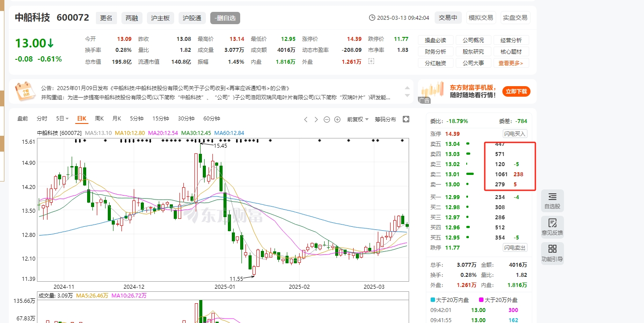Switch to 5分钟 chart tab
Screen dimensions: 644x323
coord(137,119)
